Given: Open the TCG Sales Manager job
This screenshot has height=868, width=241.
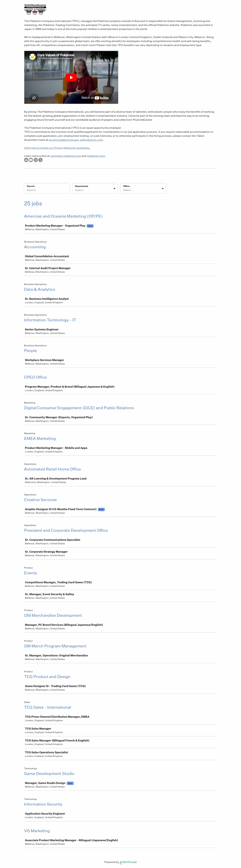Looking at the screenshot, I should pyautogui.click(x=38, y=729).
